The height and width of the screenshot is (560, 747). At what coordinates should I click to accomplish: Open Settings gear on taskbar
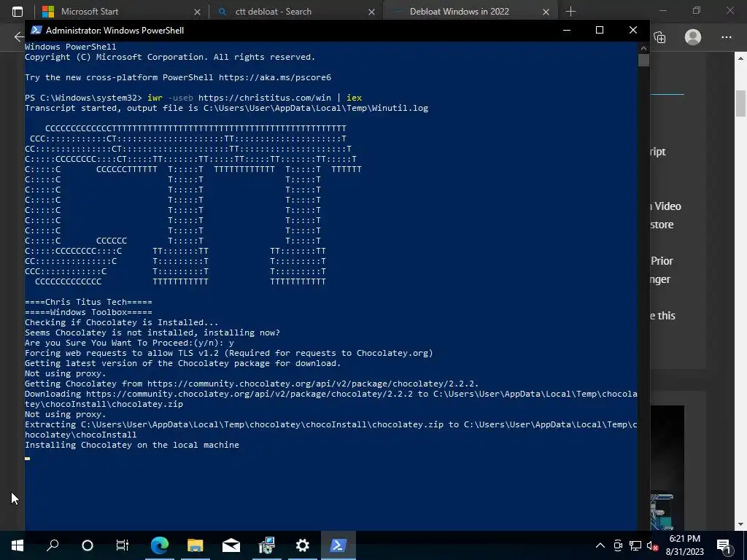[x=303, y=545]
